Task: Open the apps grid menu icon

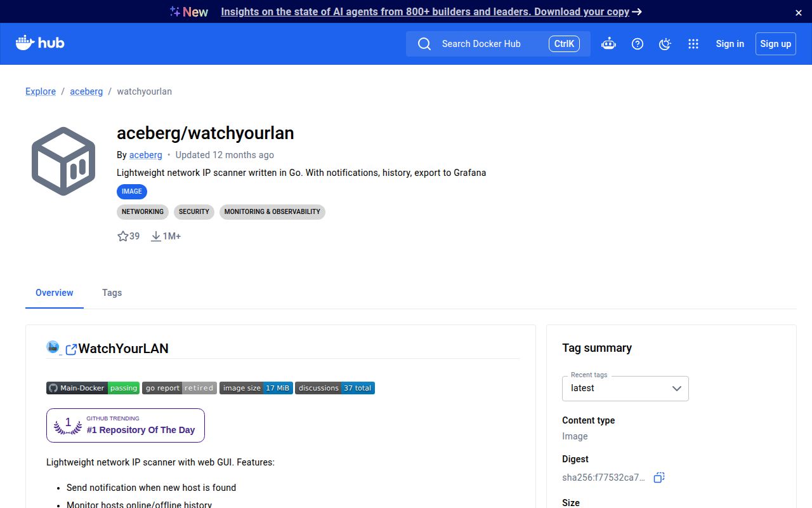Action: pyautogui.click(x=693, y=44)
